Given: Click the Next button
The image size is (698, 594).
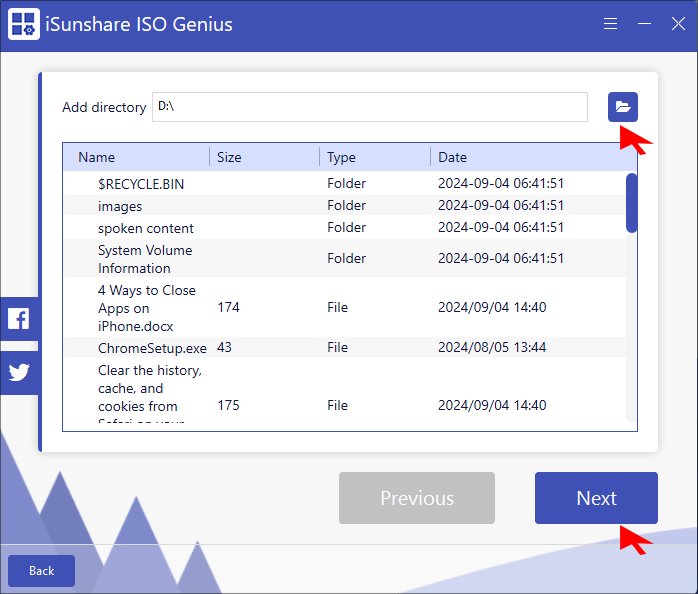Looking at the screenshot, I should click(x=596, y=498).
